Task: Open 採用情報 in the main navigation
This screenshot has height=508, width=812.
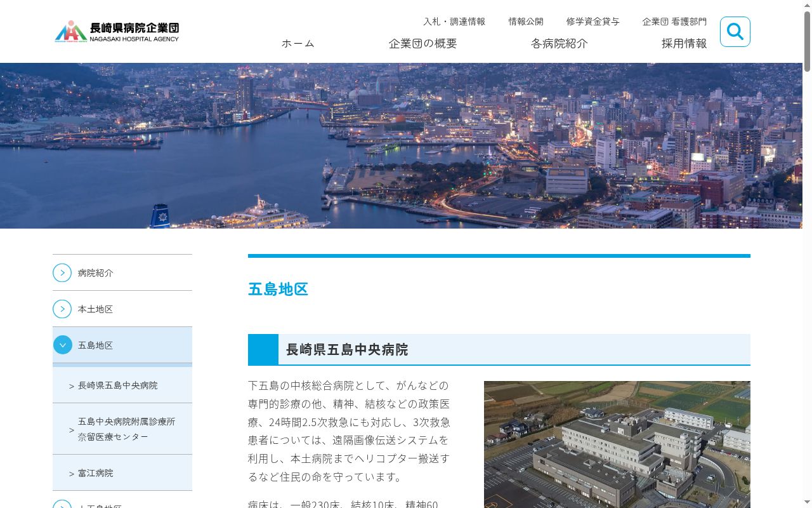Action: coord(684,43)
